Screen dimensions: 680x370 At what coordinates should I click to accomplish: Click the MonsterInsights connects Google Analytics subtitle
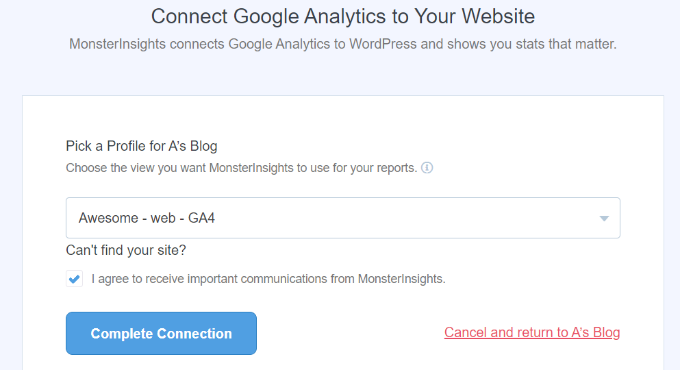click(x=343, y=44)
